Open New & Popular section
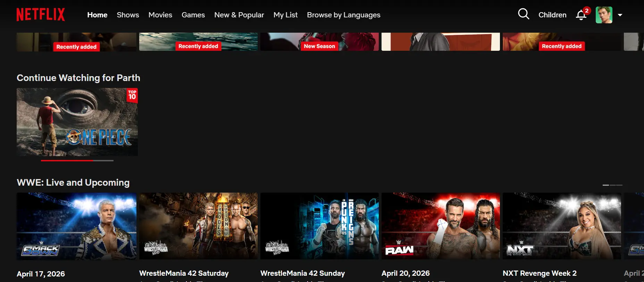The image size is (644, 282). click(x=239, y=15)
